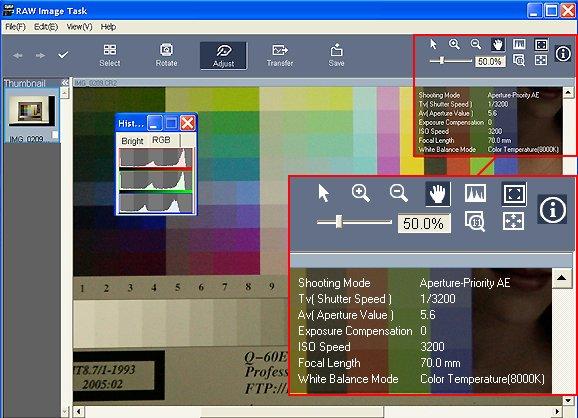Click the green channel histogram graph

point(156,182)
